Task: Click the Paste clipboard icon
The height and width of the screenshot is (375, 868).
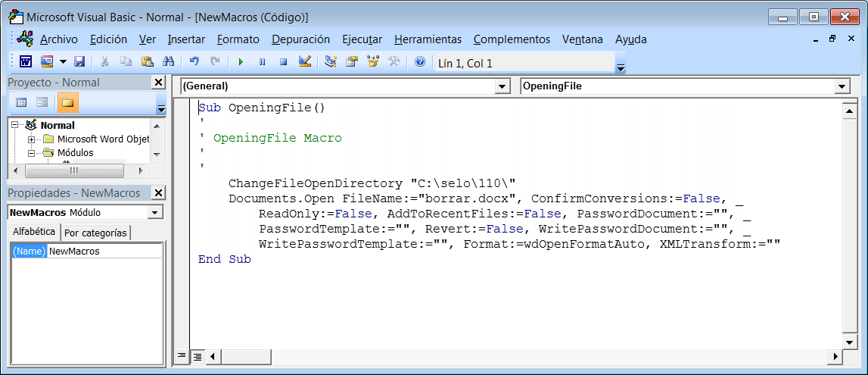Action: (x=148, y=62)
